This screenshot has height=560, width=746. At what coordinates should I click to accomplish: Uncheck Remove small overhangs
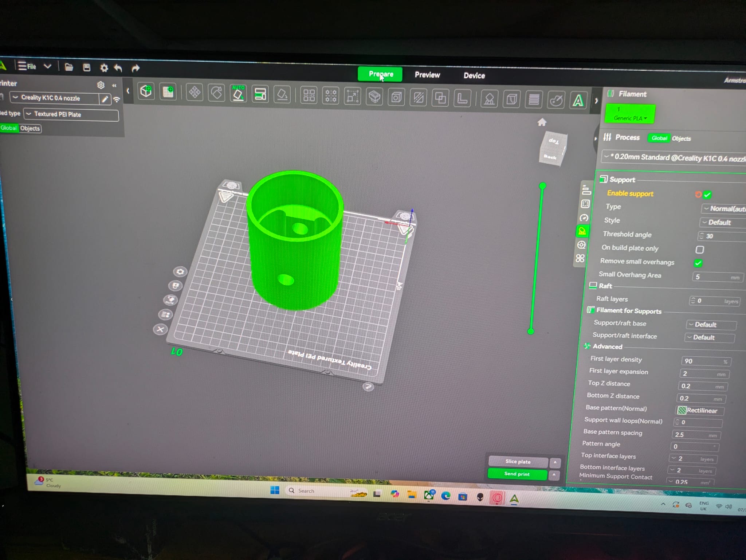click(x=698, y=263)
